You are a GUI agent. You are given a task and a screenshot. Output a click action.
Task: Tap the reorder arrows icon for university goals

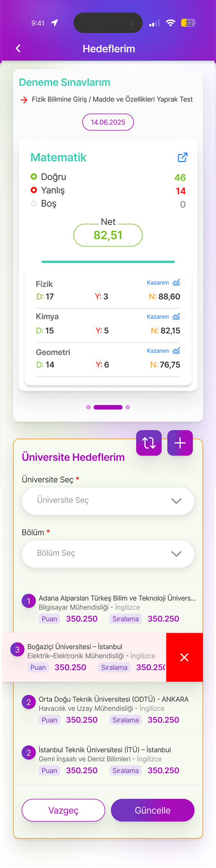click(x=149, y=443)
